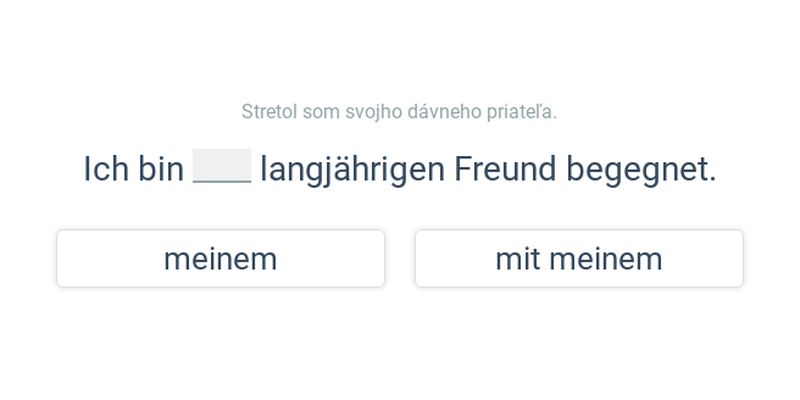The width and height of the screenshot is (800, 400).
Task: Click the word "langjährigen"
Action: click(x=353, y=170)
